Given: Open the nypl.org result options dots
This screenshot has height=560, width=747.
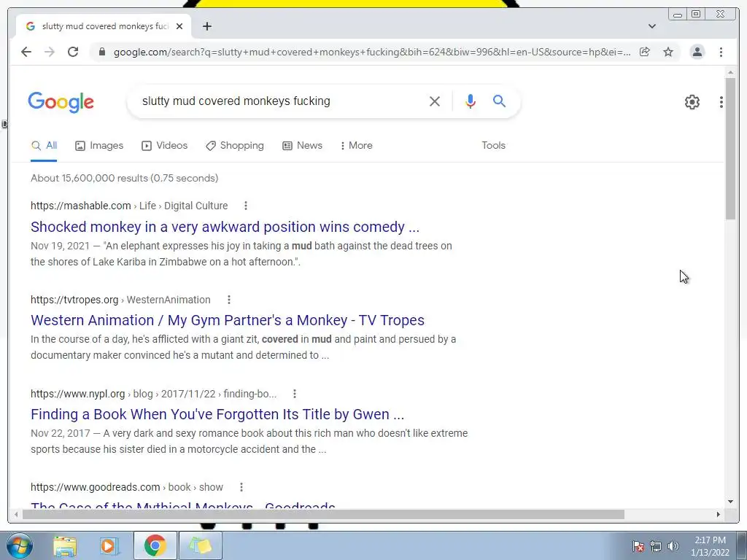Looking at the screenshot, I should (x=295, y=394).
